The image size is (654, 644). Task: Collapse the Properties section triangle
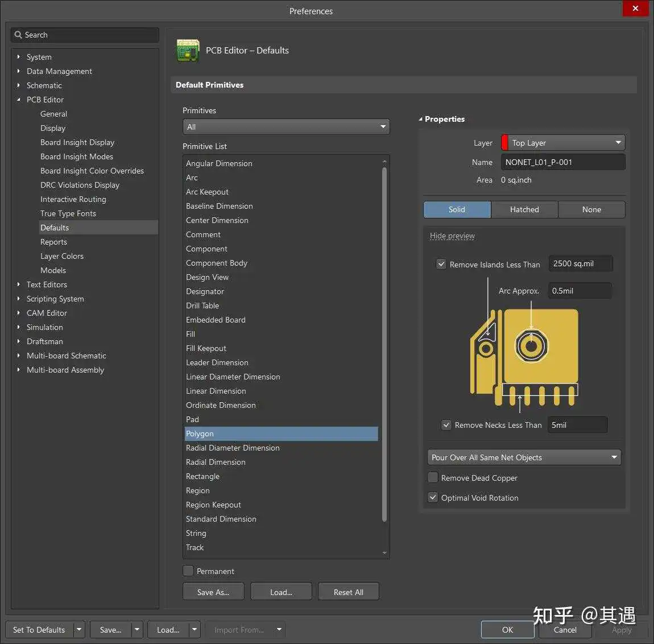point(420,119)
